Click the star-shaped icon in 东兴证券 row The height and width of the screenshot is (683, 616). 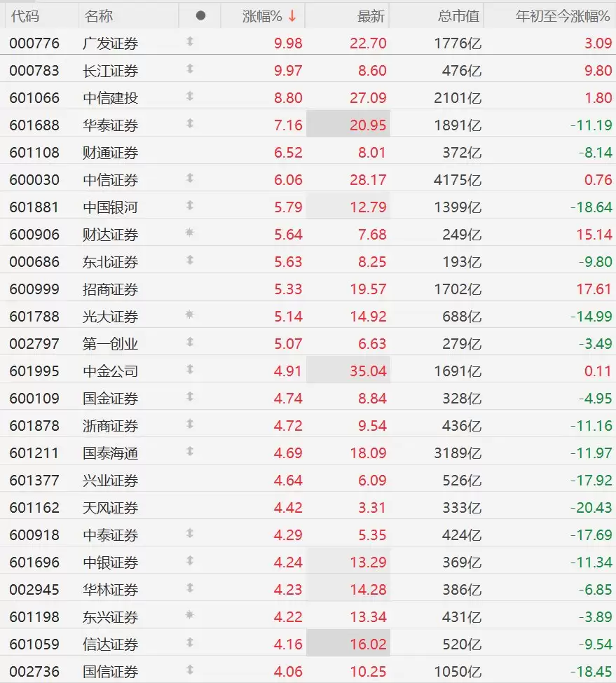pos(189,615)
